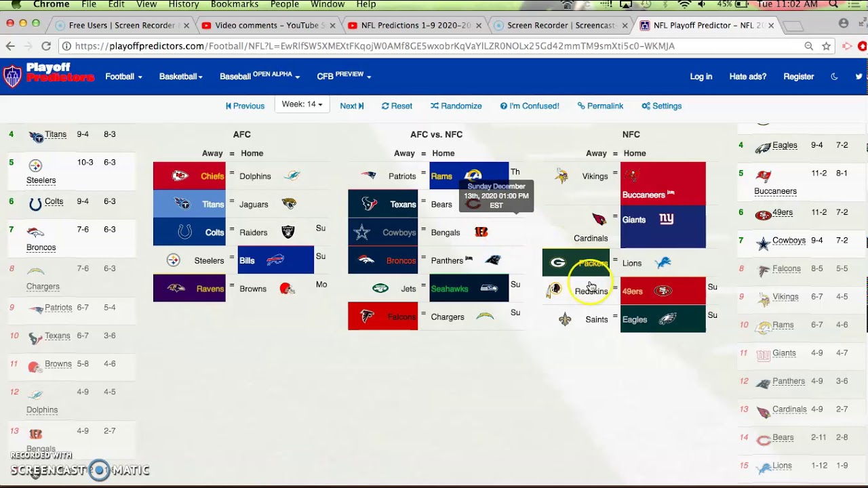
Task: Open the Week 14 selector
Action: point(302,104)
